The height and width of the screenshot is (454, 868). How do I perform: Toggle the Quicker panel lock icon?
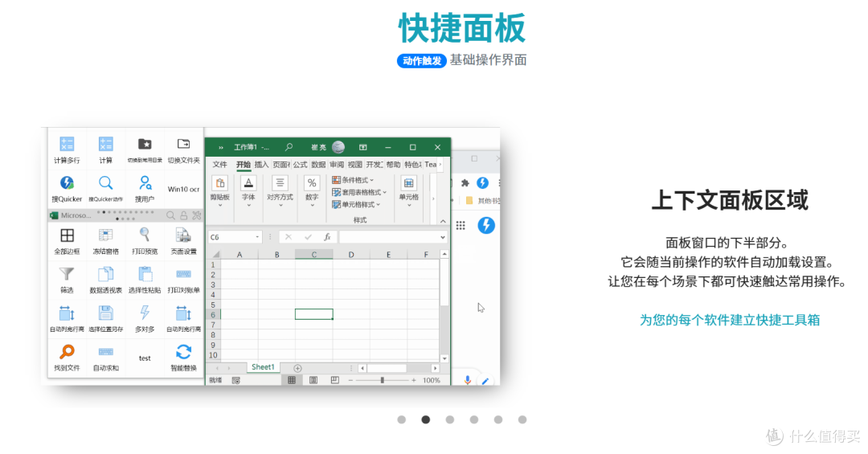(184, 215)
